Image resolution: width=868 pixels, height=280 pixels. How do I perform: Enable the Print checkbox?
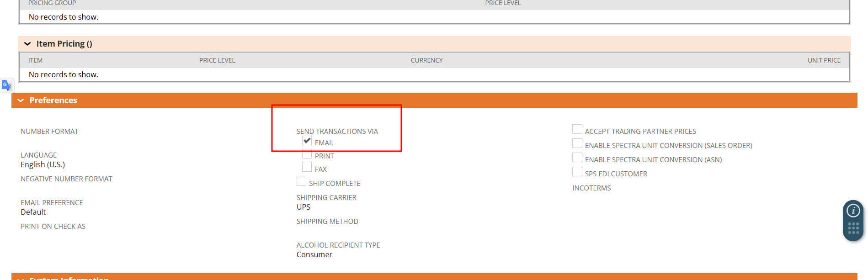(307, 154)
